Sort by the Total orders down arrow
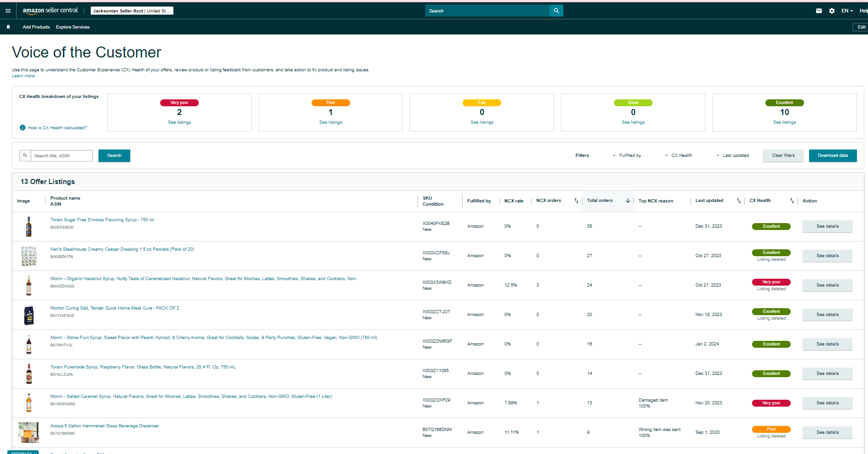 pos(628,201)
